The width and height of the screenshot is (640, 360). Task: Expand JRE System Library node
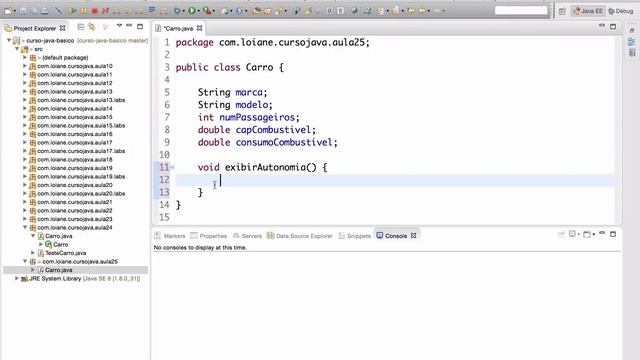coord(17,278)
